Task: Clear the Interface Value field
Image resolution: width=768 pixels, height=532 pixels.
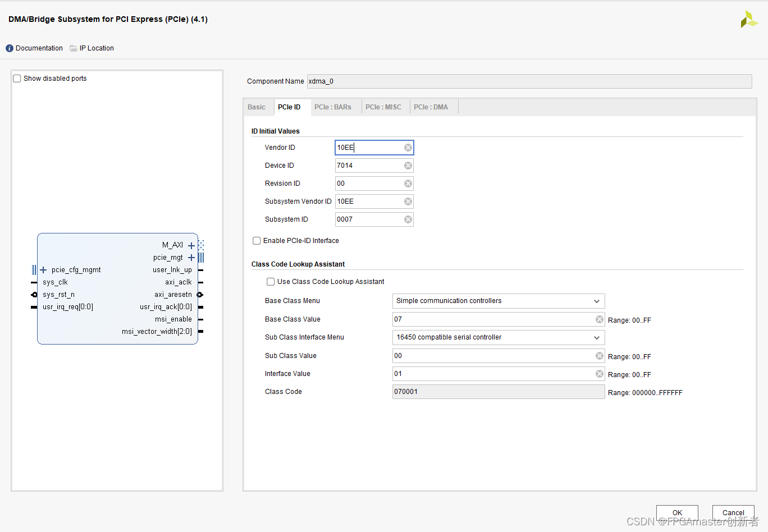Action: 600,374
